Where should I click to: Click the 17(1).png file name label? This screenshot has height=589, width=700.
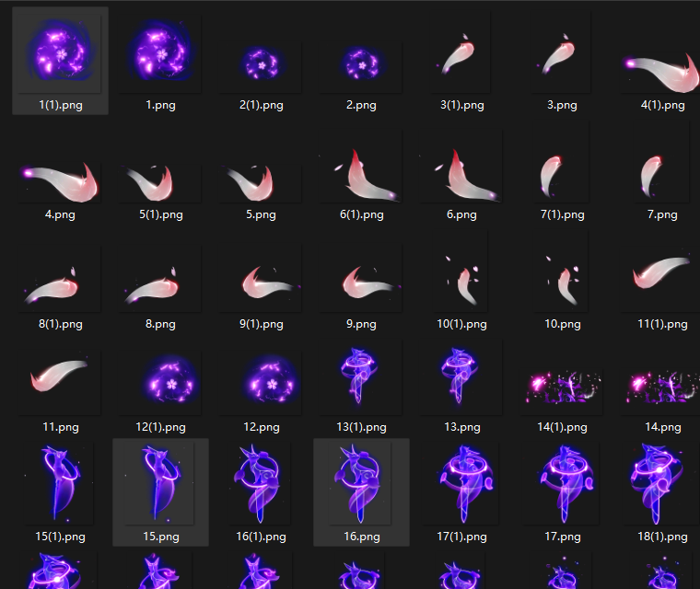pos(462,537)
